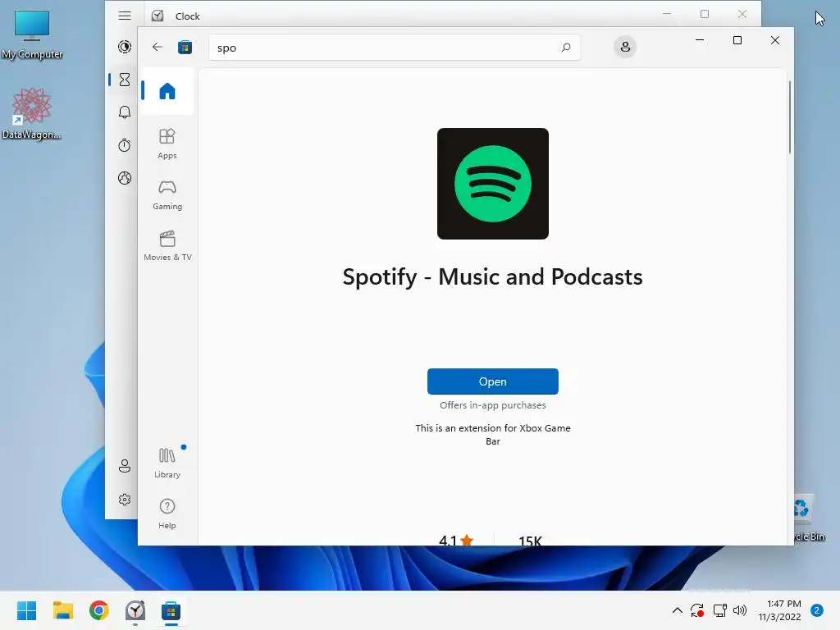The height and width of the screenshot is (630, 840).
Task: Open My Computer desktop icon
Action: point(32,34)
